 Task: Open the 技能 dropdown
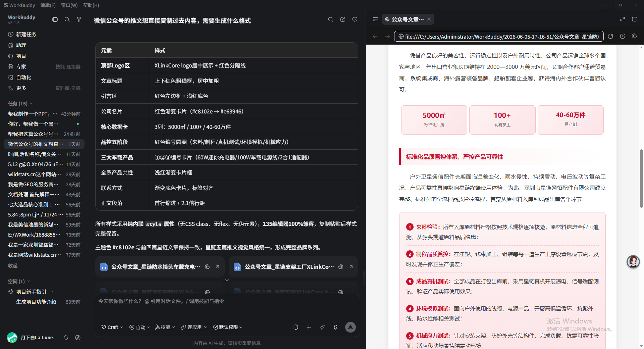[165, 327]
